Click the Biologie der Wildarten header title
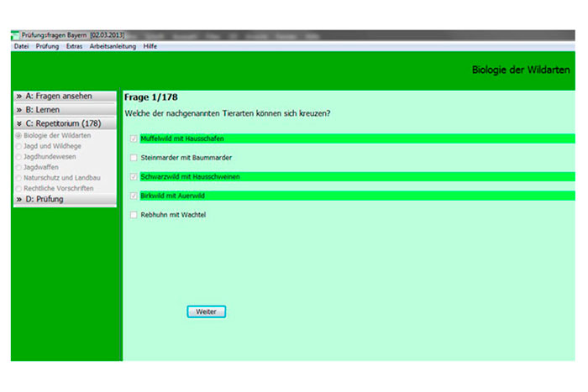This screenshot has width=588, height=392. (x=521, y=70)
